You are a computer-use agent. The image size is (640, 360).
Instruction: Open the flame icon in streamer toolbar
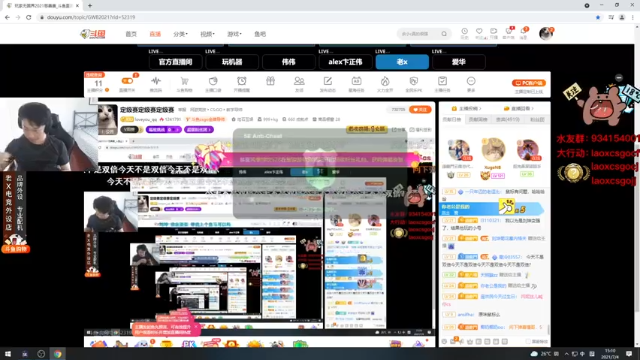coord(385,81)
